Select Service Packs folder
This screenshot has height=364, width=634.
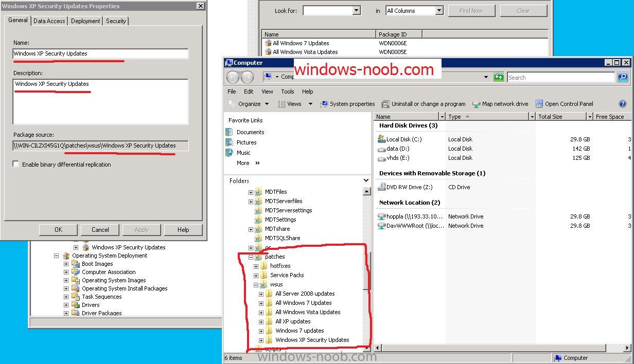tap(287, 275)
